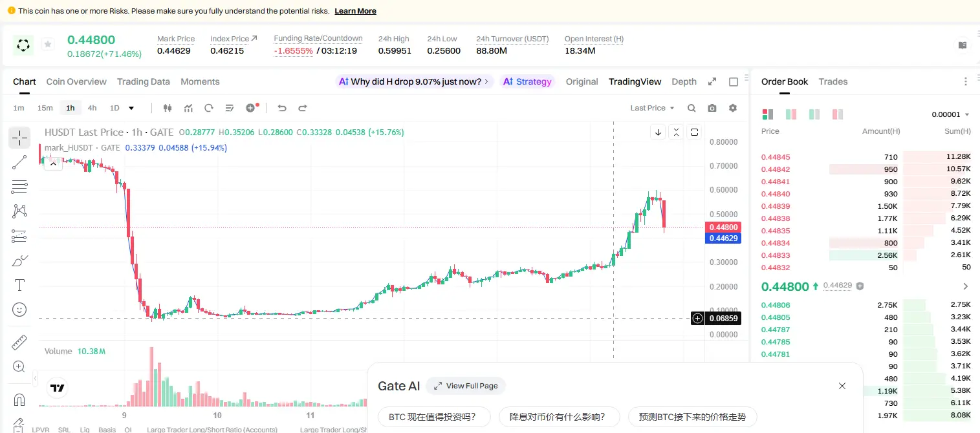Click the replay bar icon
This screenshot has width=980, height=433.
209,108
